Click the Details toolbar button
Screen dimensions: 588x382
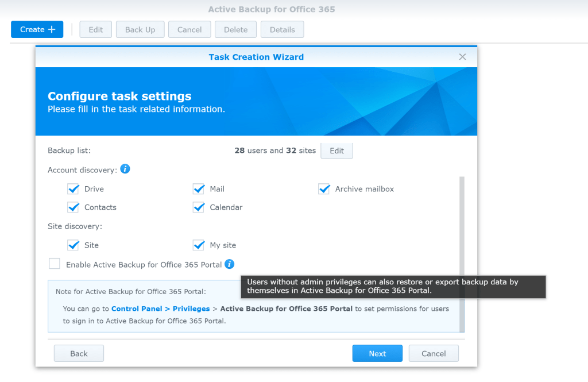click(282, 30)
